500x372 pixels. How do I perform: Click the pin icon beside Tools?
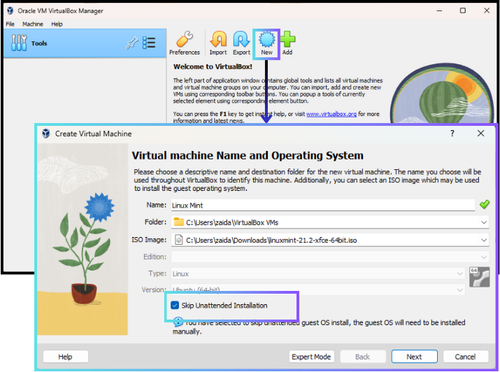(132, 43)
